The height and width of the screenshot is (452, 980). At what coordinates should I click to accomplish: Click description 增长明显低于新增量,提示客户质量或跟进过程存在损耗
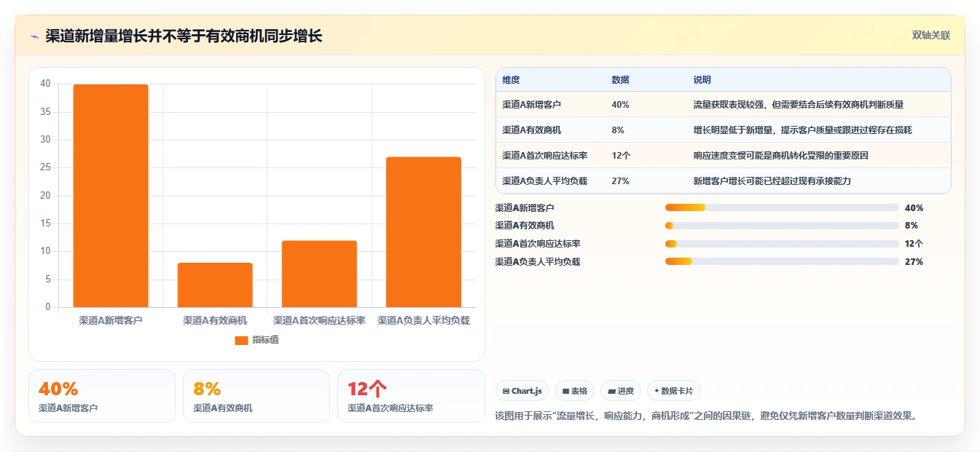pyautogui.click(x=803, y=130)
